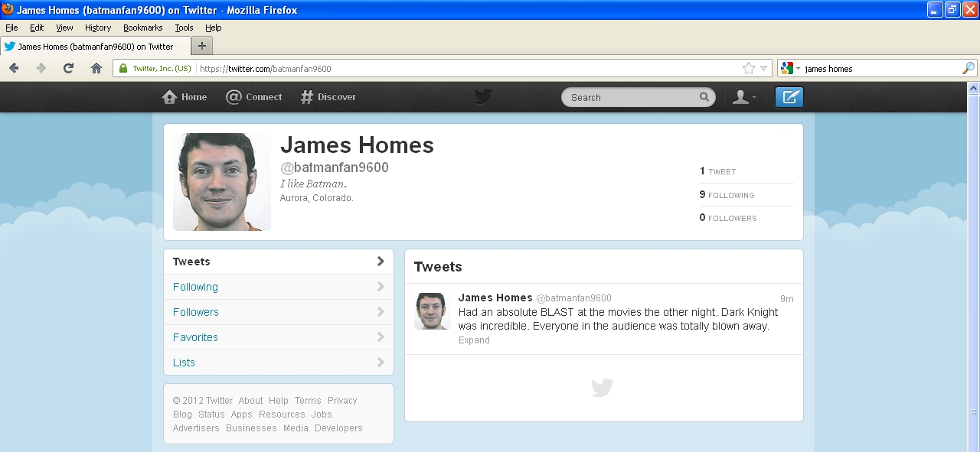Bookmark this page with star icon
The width and height of the screenshot is (980, 452).
point(749,68)
